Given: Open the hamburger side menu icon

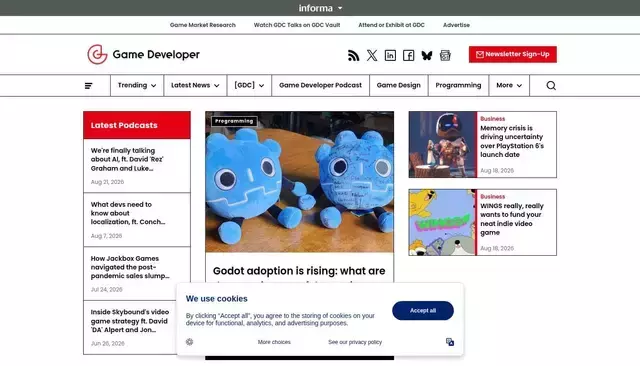Looking at the screenshot, I should point(89,86).
